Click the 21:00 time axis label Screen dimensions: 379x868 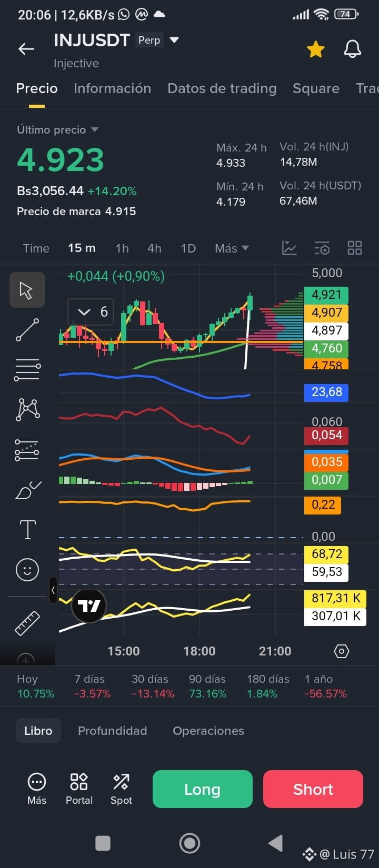(275, 651)
